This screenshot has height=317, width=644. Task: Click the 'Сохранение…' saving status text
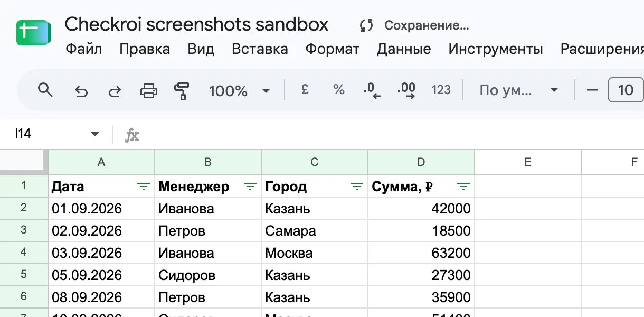click(x=427, y=25)
